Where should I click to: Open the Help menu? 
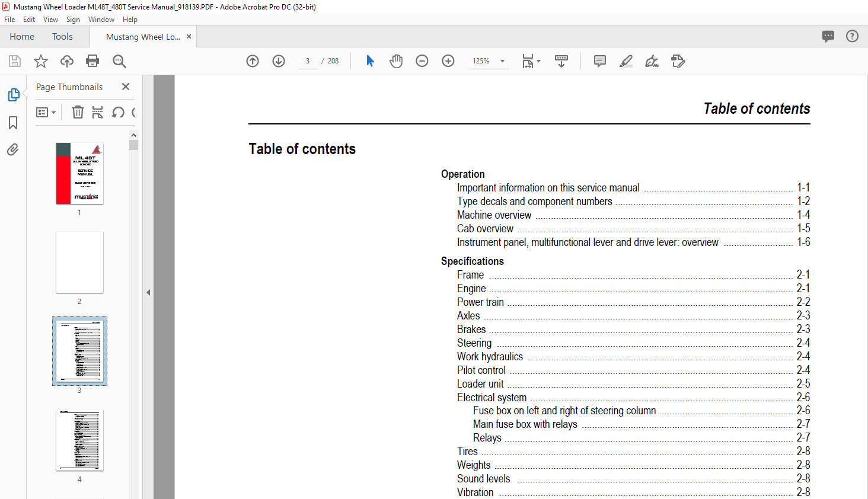click(x=130, y=20)
